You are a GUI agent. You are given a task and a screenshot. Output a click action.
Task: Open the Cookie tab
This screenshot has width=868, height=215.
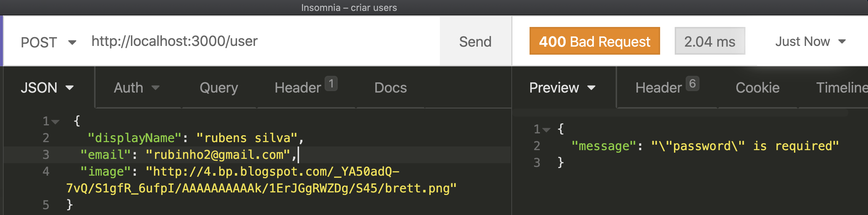757,88
